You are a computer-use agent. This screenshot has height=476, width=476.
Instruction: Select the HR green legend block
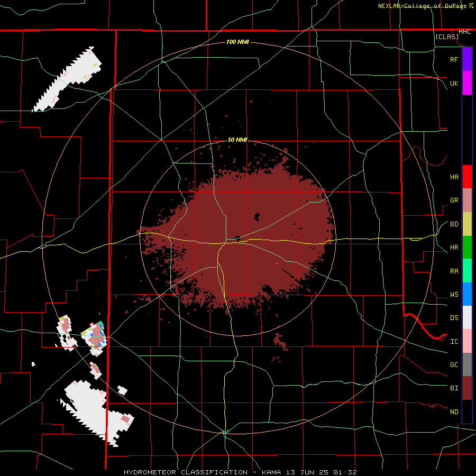tap(467, 248)
